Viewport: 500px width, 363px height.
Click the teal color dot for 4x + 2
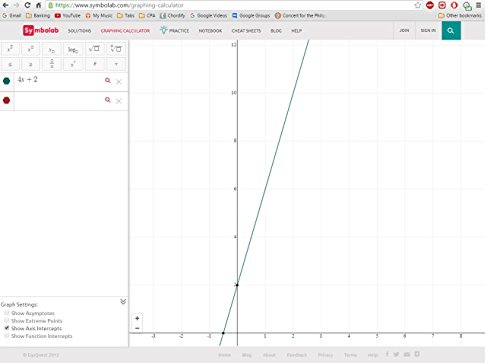click(x=6, y=81)
